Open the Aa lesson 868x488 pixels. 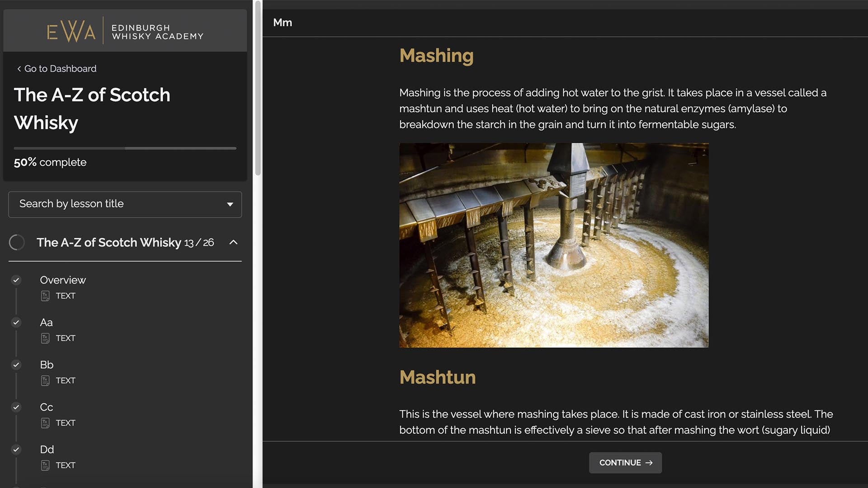coord(46,323)
